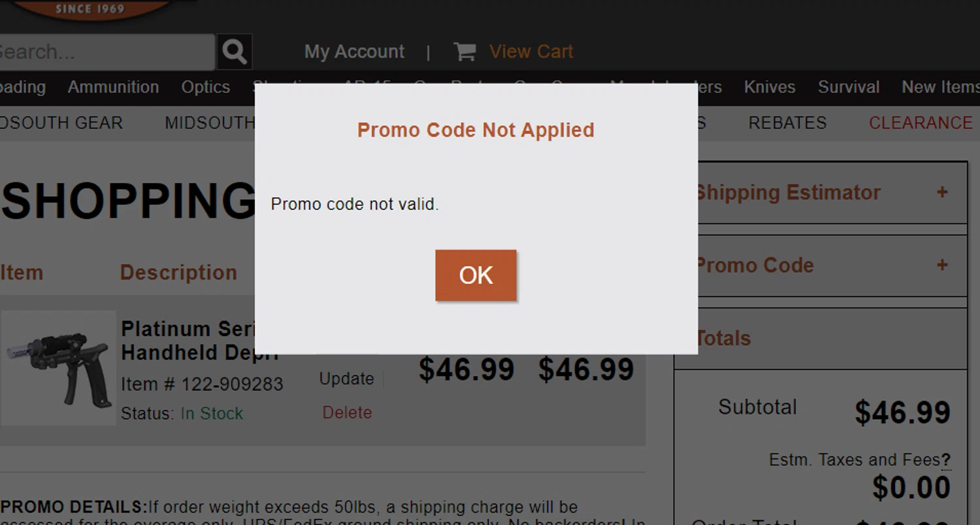Click the handheld tool product thumbnail

pos(58,368)
